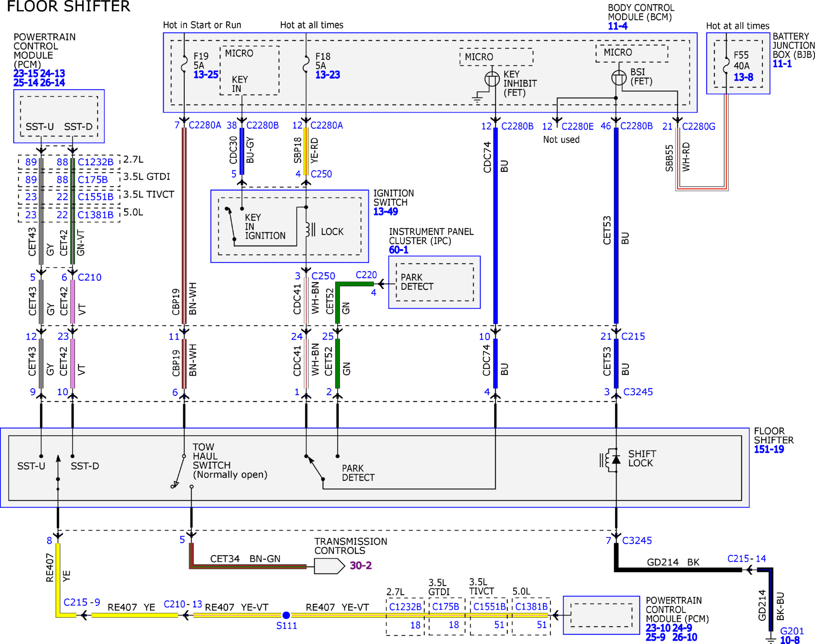Screen dimensions: 815x644
Task: Open Floor Shifter reference 151-19
Action: coord(769,449)
